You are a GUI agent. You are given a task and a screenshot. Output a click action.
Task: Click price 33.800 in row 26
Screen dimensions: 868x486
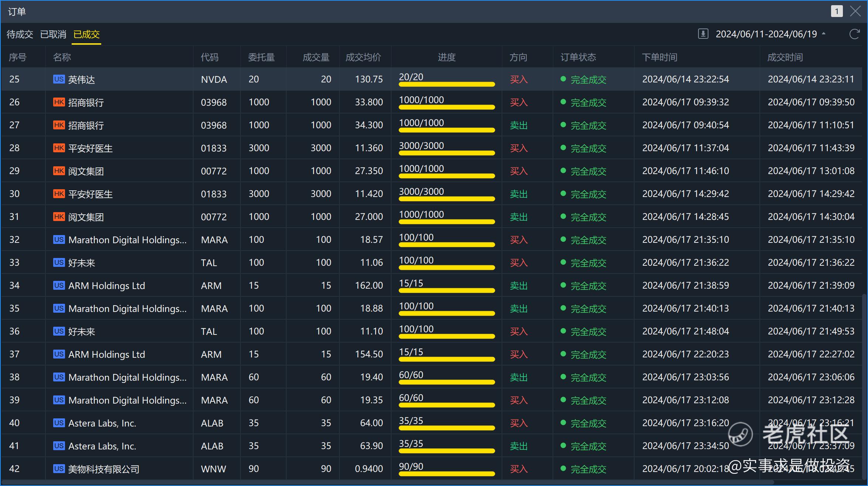[369, 102]
